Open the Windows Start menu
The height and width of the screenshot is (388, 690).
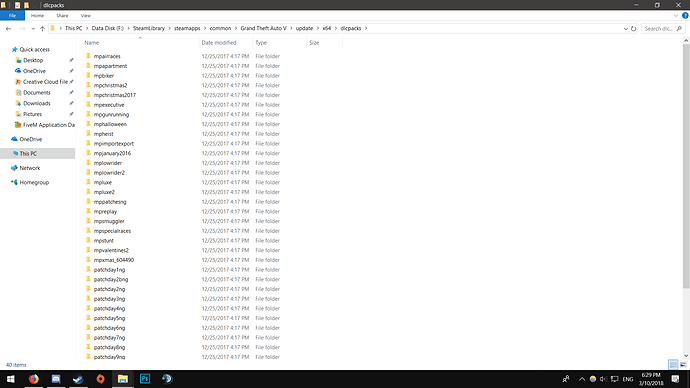click(11, 379)
